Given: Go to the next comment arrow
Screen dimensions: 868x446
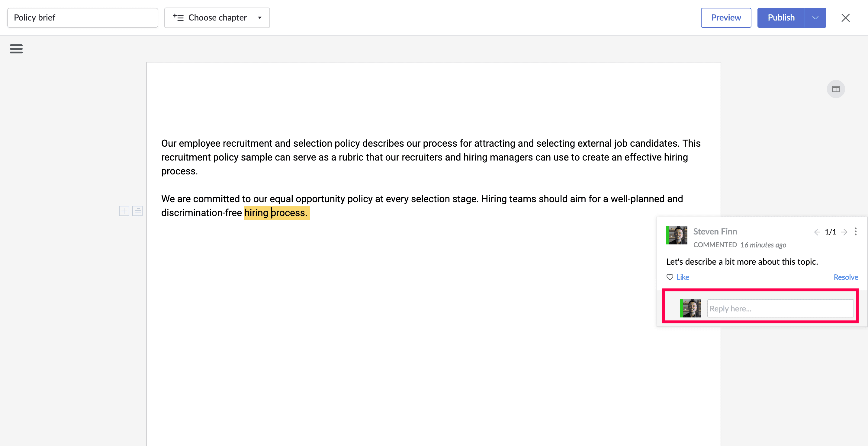Looking at the screenshot, I should (x=844, y=232).
